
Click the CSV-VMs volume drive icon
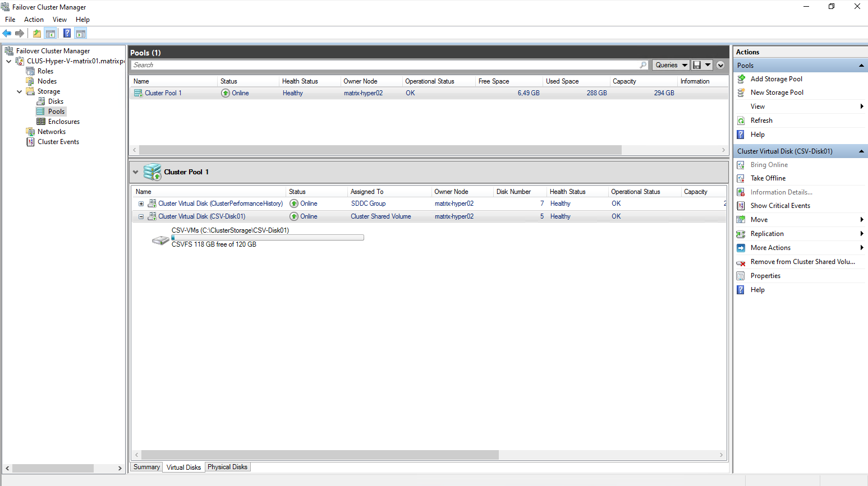coord(160,240)
